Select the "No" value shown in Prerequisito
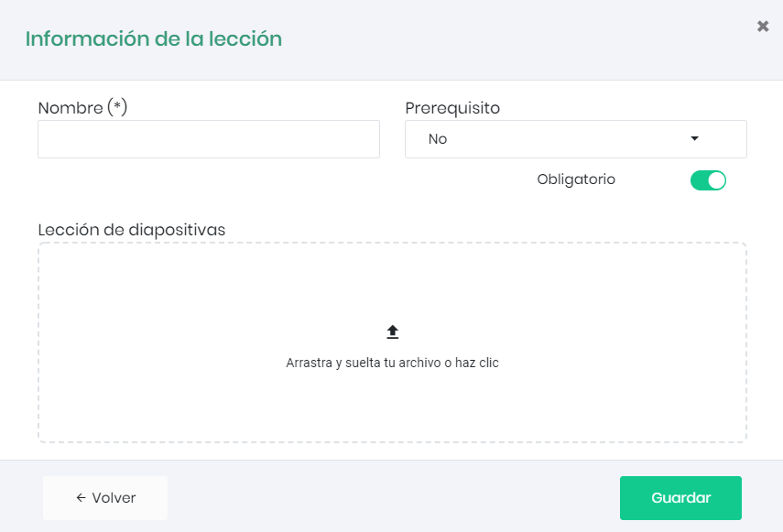 438,139
